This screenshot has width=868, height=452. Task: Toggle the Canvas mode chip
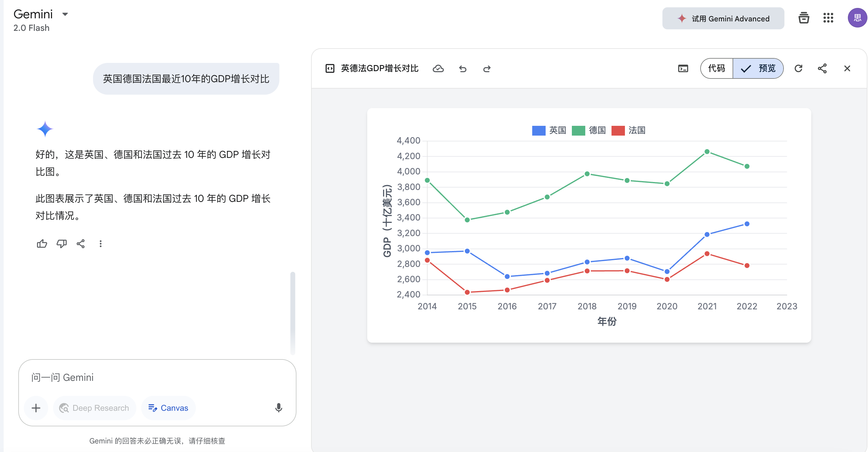[168, 408]
